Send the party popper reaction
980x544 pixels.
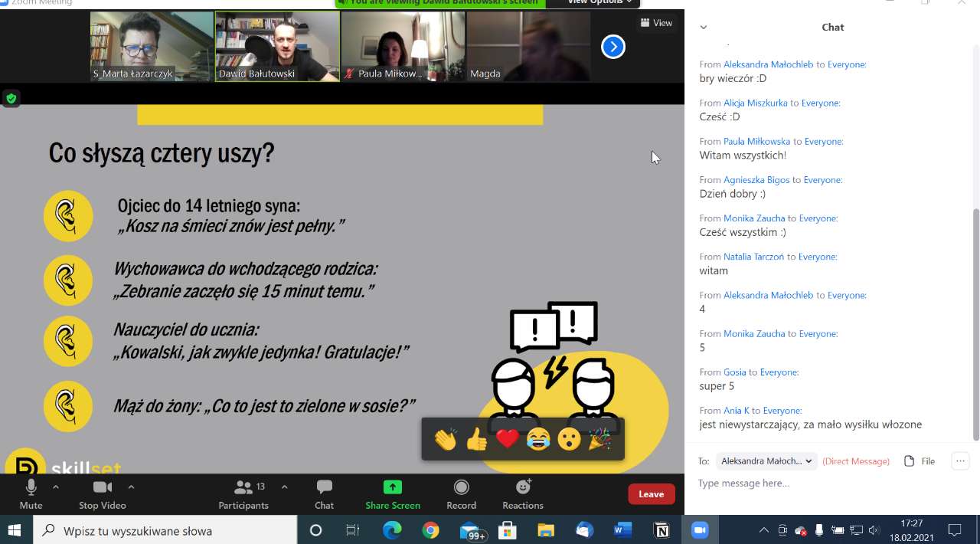[599, 440]
